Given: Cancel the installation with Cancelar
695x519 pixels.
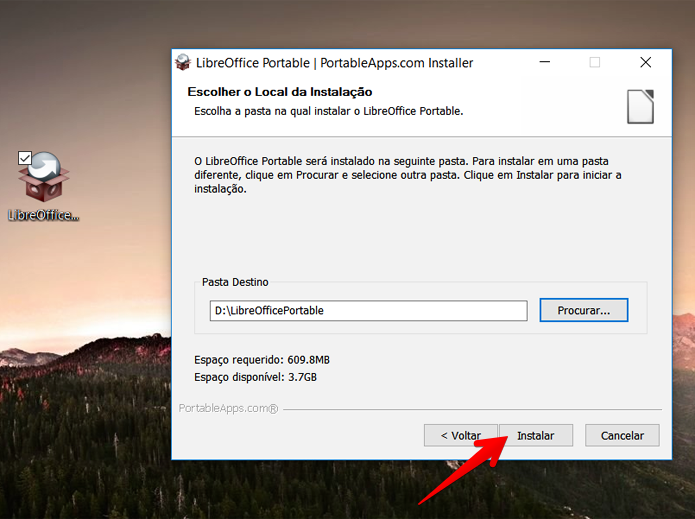Looking at the screenshot, I should (622, 435).
